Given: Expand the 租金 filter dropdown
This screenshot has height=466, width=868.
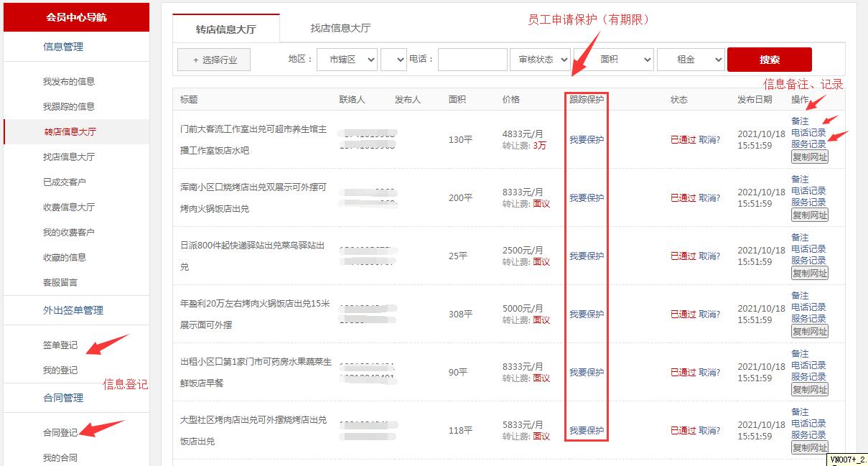Looking at the screenshot, I should point(691,60).
